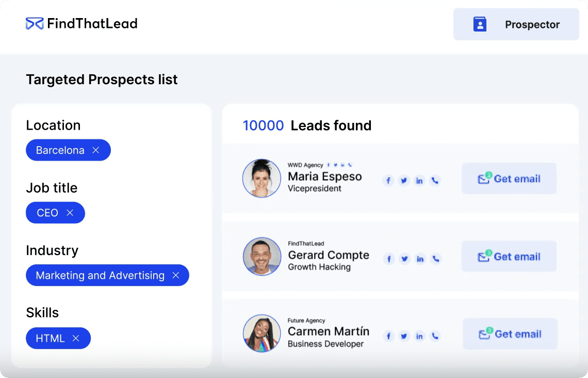This screenshot has height=378, width=588.
Task: Click Gerard Compte's profile photo
Action: [x=262, y=256]
